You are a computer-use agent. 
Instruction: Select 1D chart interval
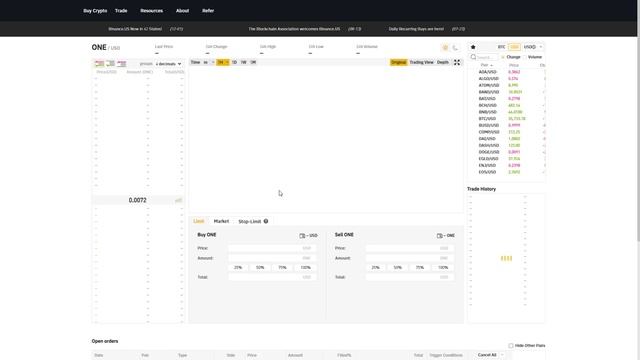click(234, 62)
